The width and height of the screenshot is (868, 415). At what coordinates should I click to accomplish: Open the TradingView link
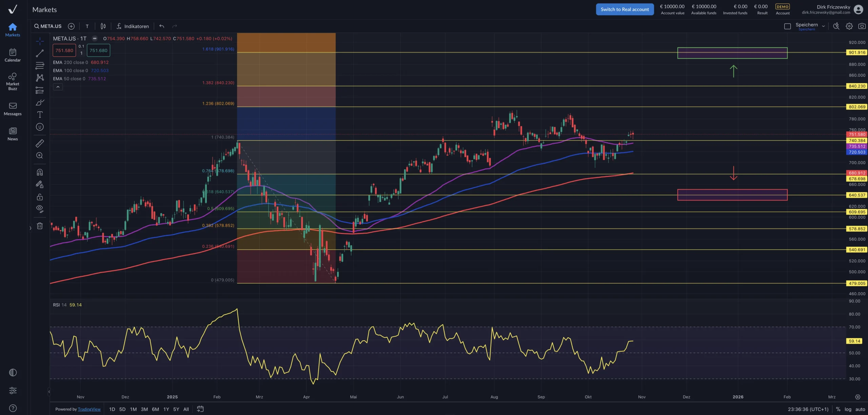point(89,409)
